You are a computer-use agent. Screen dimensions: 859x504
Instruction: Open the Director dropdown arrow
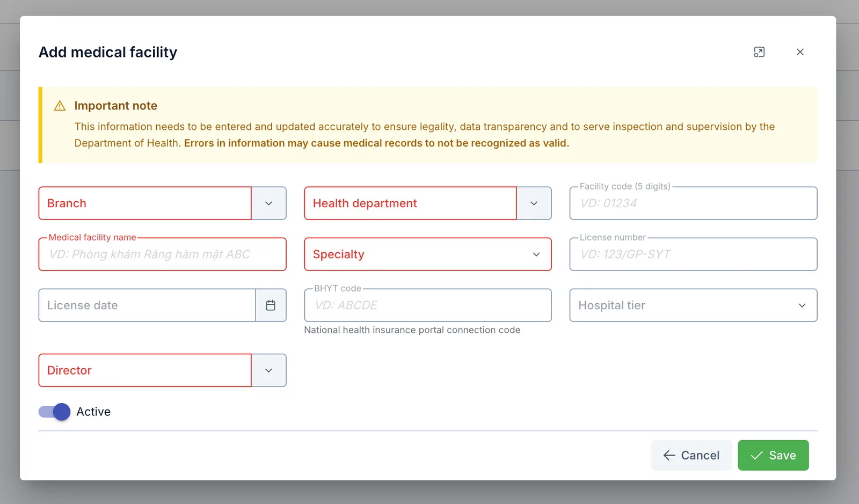[x=268, y=370]
